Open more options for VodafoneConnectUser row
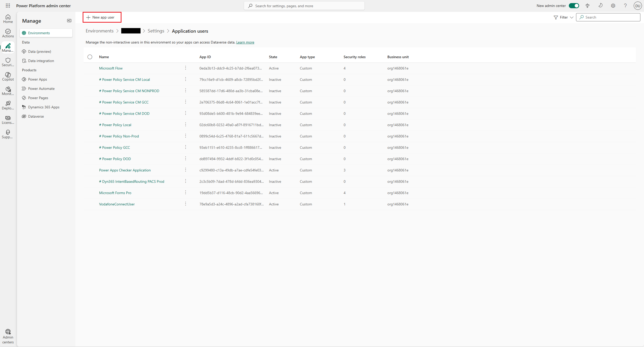Image resolution: width=644 pixels, height=347 pixels. (186, 204)
